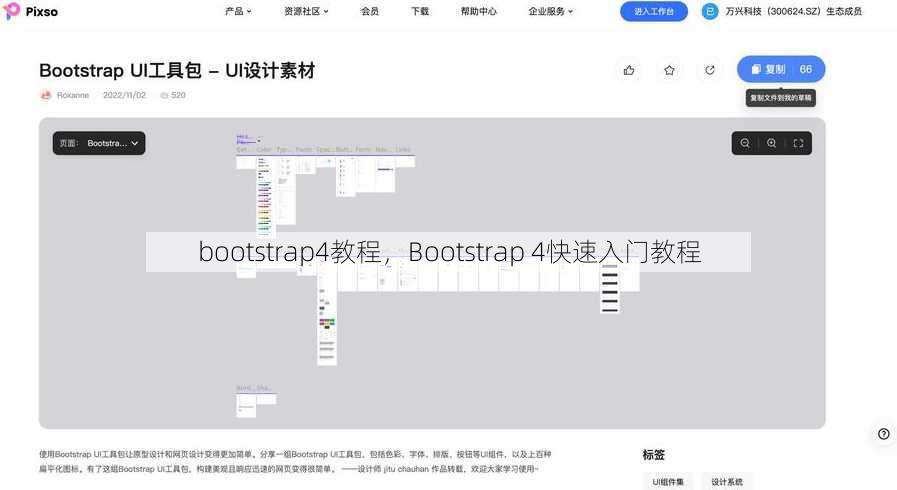Viewport: 897px width, 490px height.
Task: Open the help question mark icon
Action: [883, 434]
